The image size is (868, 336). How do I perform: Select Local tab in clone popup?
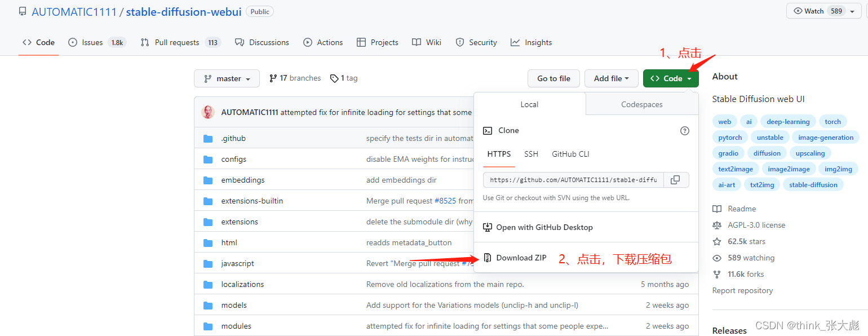529,104
